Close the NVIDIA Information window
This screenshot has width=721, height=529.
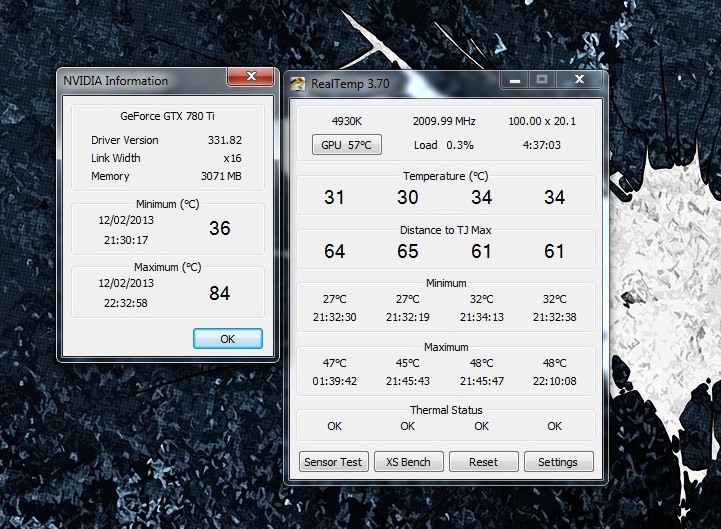point(251,76)
